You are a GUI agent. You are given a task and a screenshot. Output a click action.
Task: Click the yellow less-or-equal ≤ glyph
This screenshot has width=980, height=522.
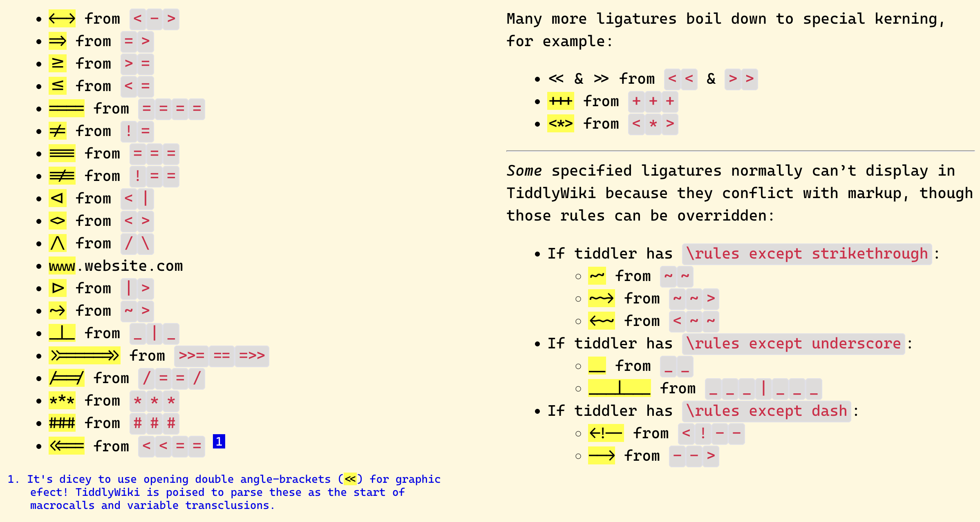(x=57, y=86)
